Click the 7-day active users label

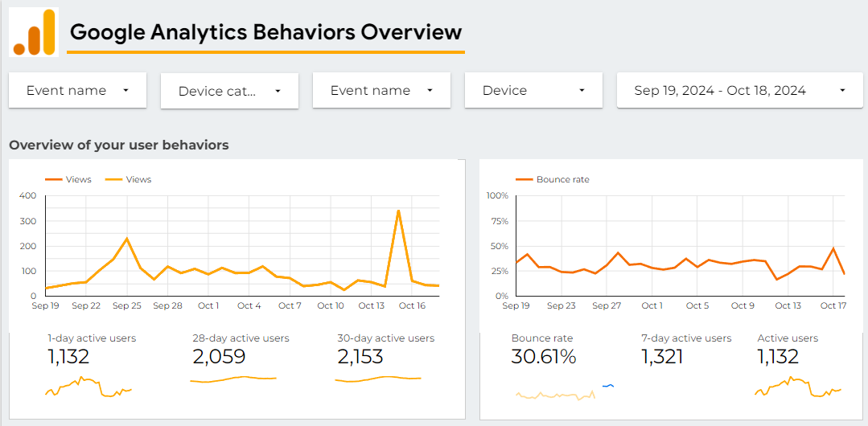[686, 338]
